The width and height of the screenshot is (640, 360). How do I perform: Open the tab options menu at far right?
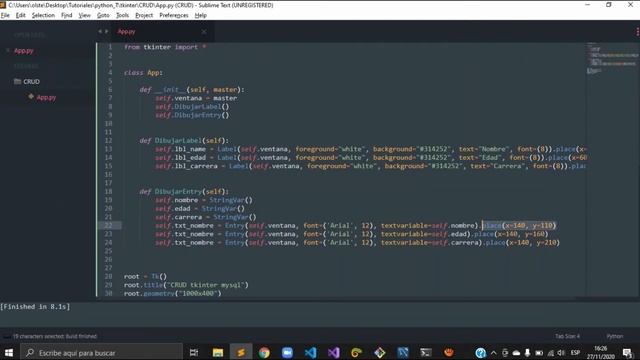click(637, 31)
